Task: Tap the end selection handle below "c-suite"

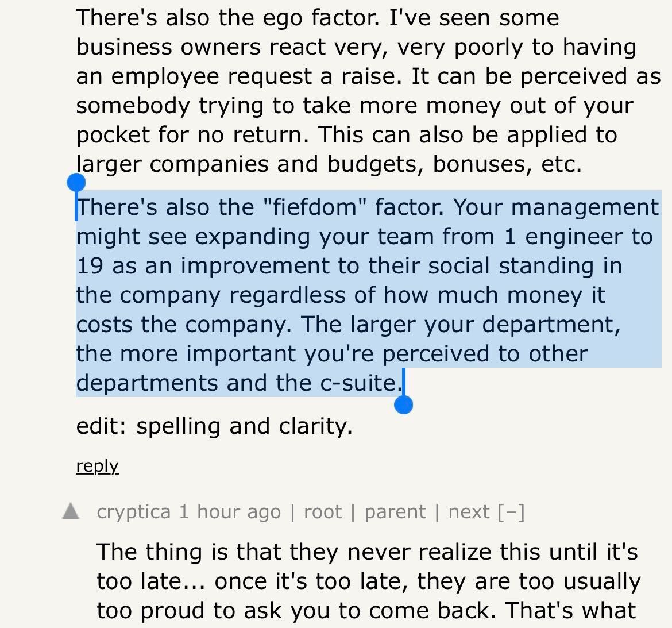Action: (404, 405)
